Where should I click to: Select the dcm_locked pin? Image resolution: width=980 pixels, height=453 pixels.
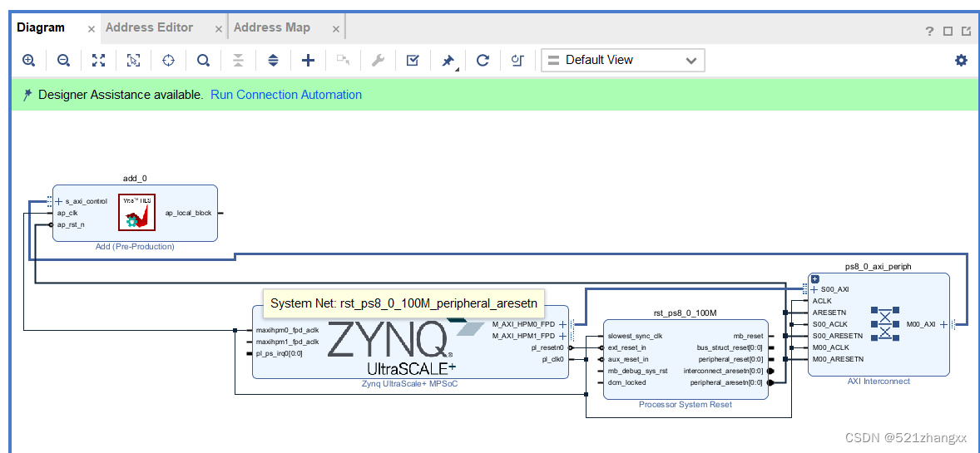point(626,382)
